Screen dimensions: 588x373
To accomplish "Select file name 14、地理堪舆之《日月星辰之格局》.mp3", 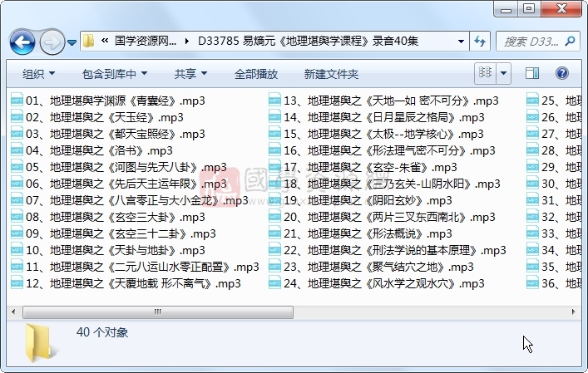I will point(384,117).
